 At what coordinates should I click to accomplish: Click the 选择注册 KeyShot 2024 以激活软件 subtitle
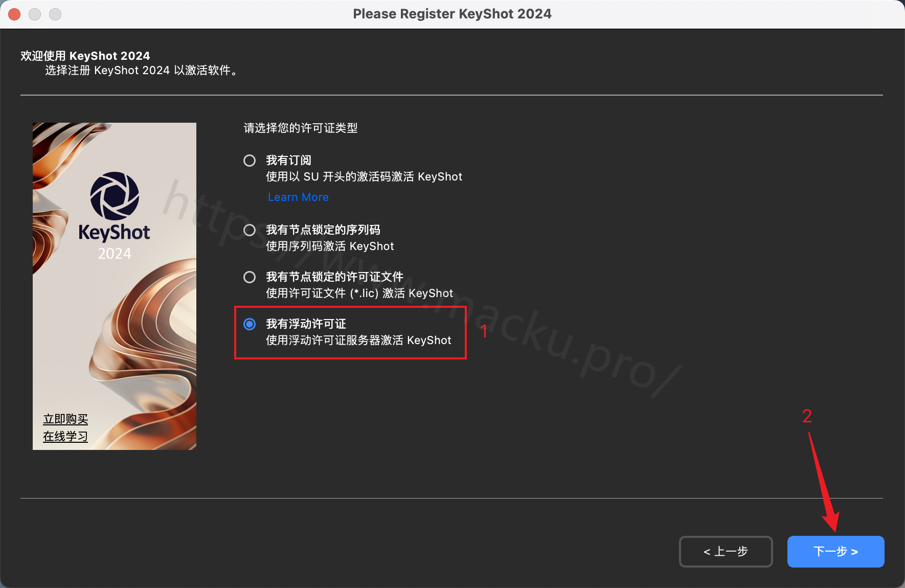coord(142,71)
